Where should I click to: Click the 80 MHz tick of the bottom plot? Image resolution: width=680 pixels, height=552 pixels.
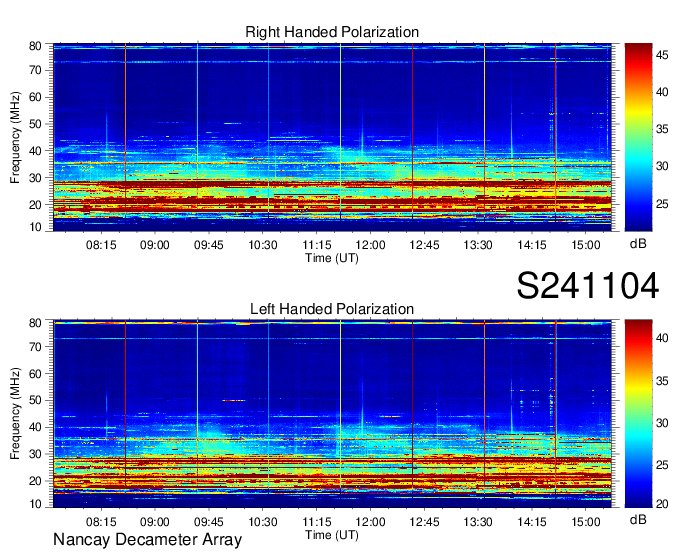pyautogui.click(x=35, y=322)
